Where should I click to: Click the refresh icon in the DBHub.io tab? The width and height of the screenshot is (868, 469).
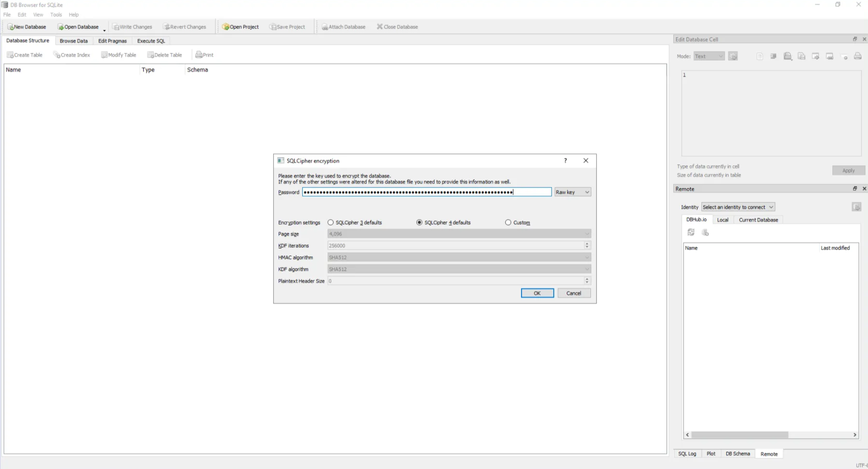pos(691,232)
